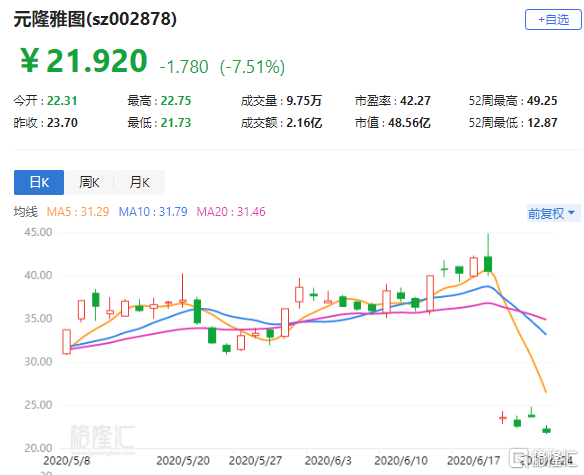Click the 40.00 price axis label
This screenshot has height=475, width=584.
point(38,275)
